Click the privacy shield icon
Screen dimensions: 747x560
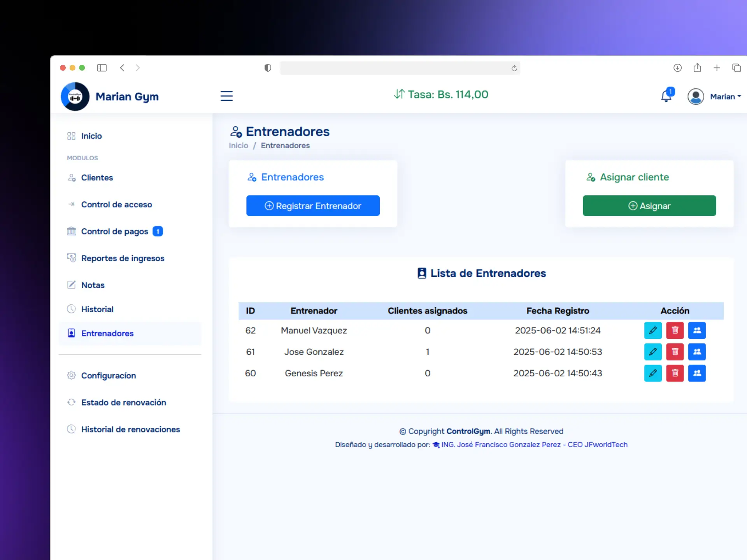(x=268, y=68)
